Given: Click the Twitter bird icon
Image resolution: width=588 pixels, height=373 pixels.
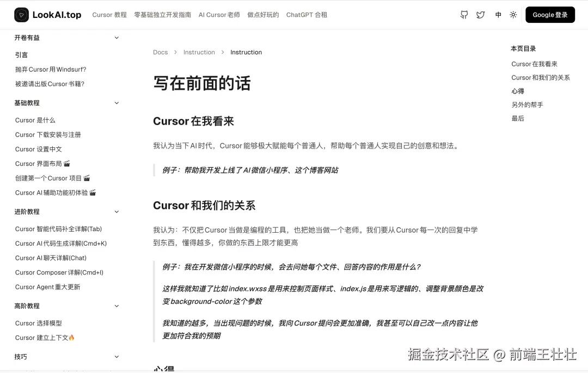Looking at the screenshot, I should (x=481, y=15).
